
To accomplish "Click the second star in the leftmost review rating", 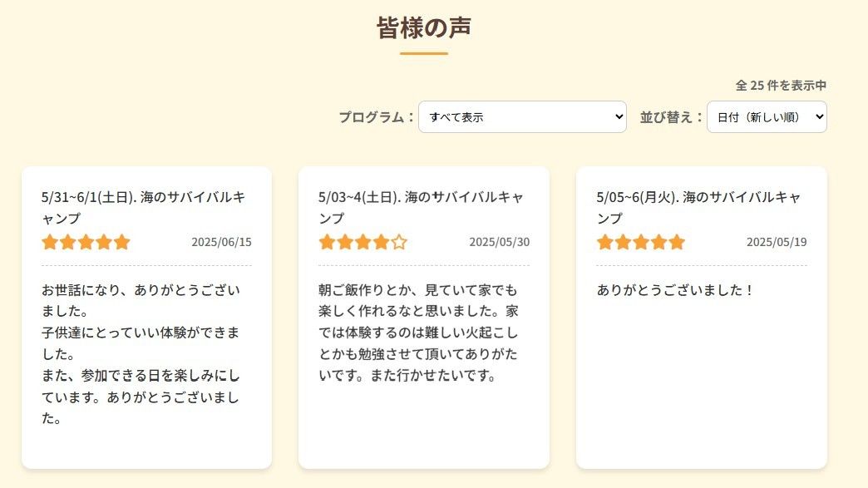I will click(x=68, y=242).
